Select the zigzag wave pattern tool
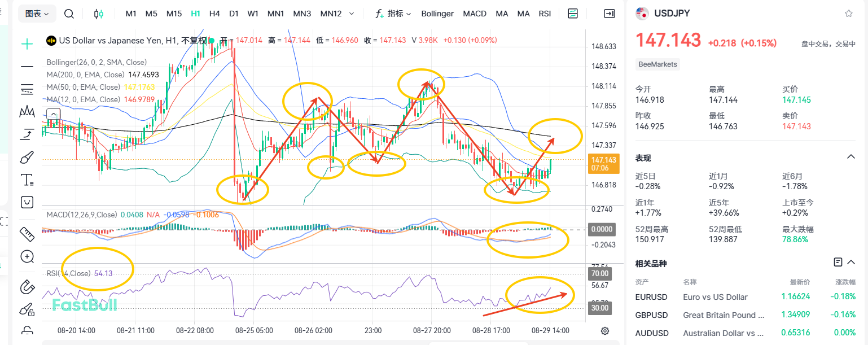Viewport: 868px width, 345px height. coord(27,112)
